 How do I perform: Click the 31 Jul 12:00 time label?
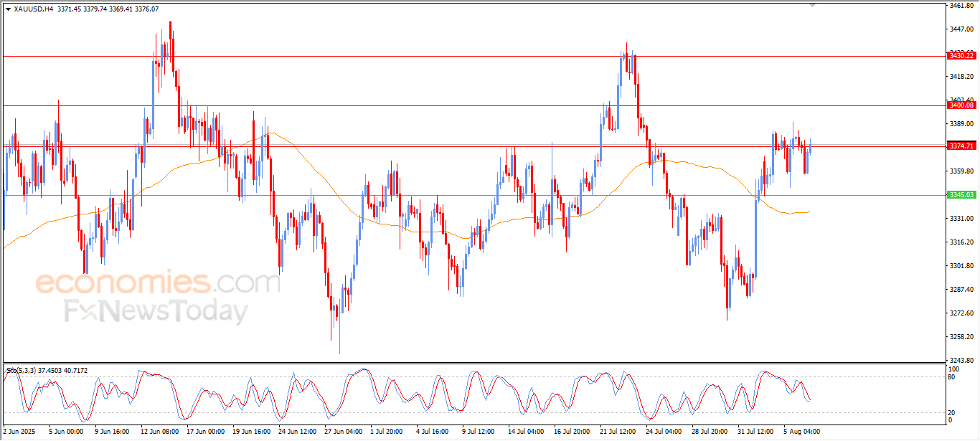click(x=757, y=432)
